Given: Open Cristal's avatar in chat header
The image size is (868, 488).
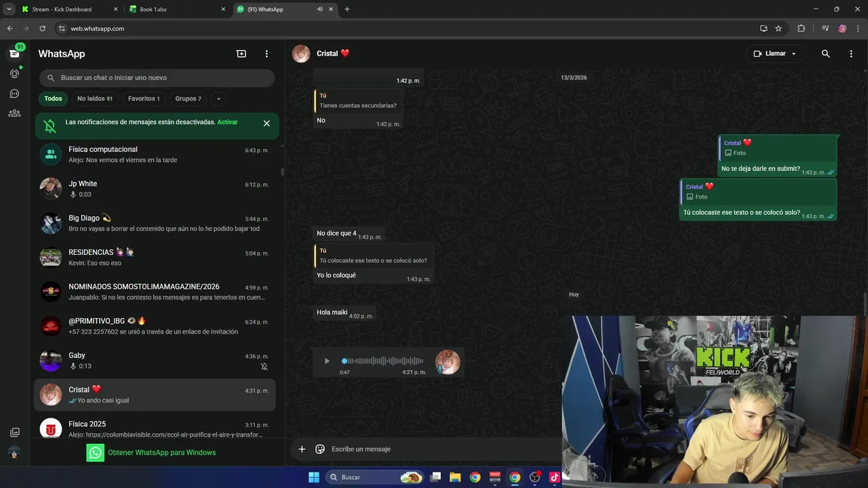Looking at the screenshot, I should [301, 54].
